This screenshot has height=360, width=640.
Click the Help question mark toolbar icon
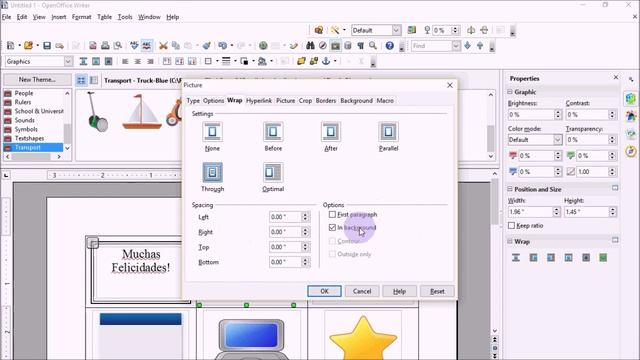pyautogui.click(x=389, y=46)
